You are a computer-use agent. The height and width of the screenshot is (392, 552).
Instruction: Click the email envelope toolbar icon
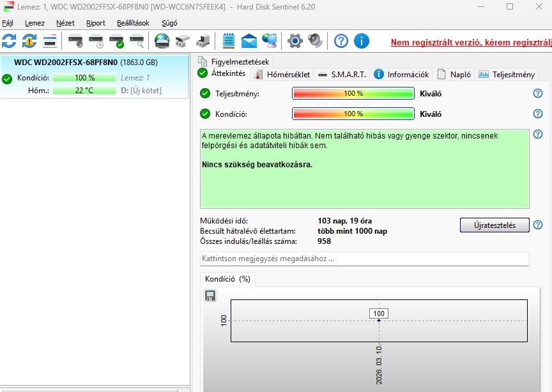coord(249,41)
